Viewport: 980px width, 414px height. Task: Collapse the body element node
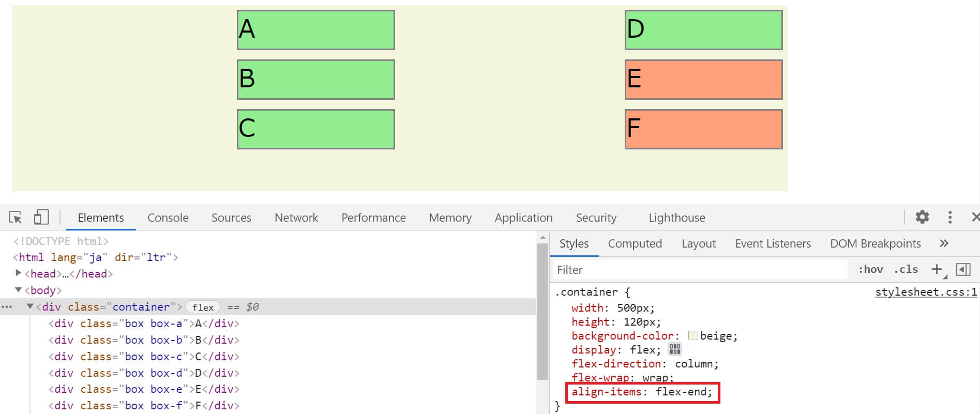point(19,290)
